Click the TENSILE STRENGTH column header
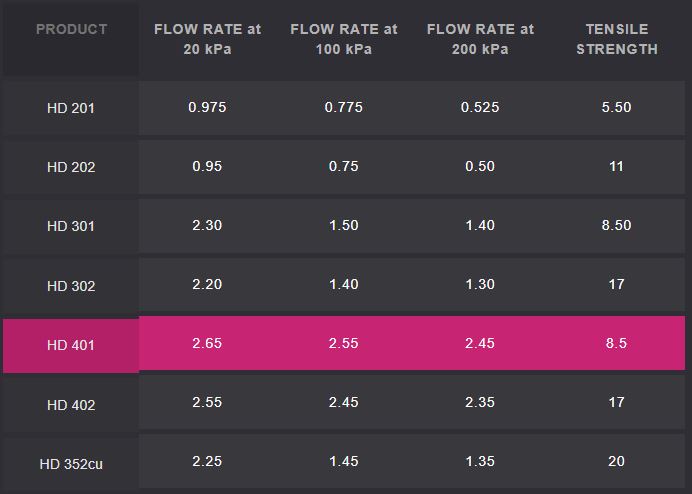 tap(616, 39)
